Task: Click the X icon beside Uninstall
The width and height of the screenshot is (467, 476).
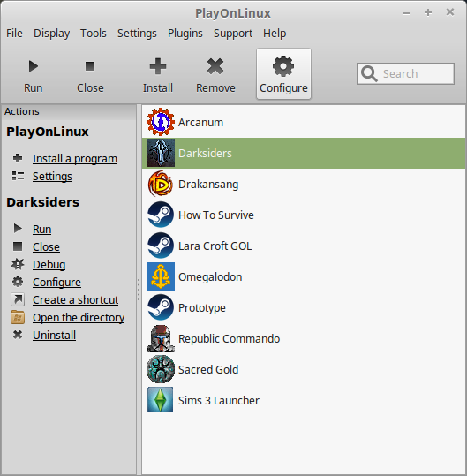Action: coord(18,335)
